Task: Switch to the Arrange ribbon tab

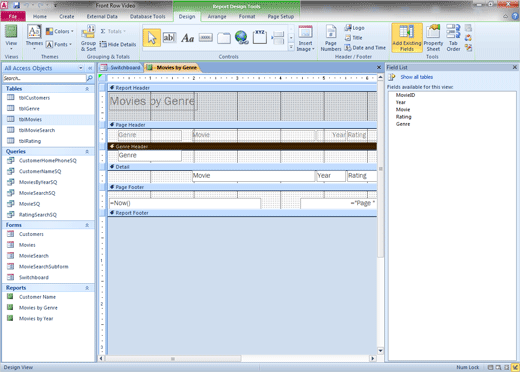Action: pyautogui.click(x=217, y=16)
